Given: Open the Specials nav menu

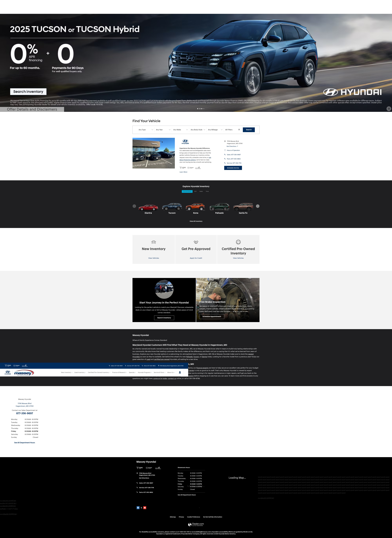Looking at the screenshot, I should click(132, 373).
